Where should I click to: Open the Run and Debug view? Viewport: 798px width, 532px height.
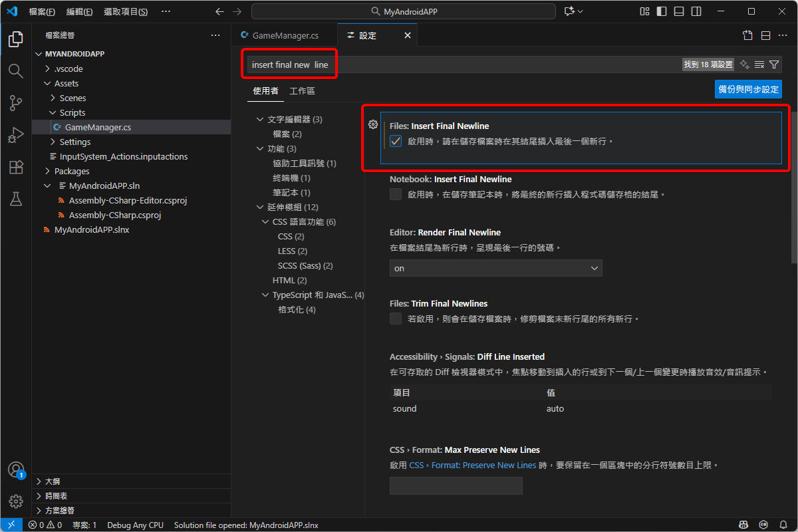(16, 135)
